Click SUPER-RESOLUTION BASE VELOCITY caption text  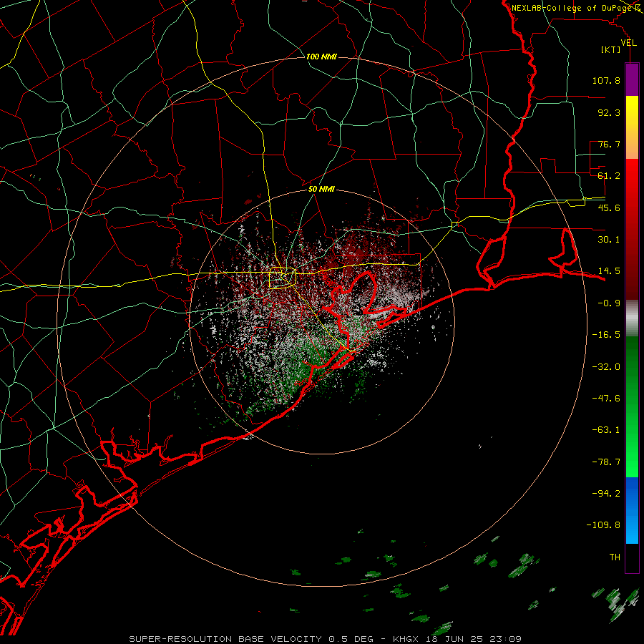coord(225,639)
